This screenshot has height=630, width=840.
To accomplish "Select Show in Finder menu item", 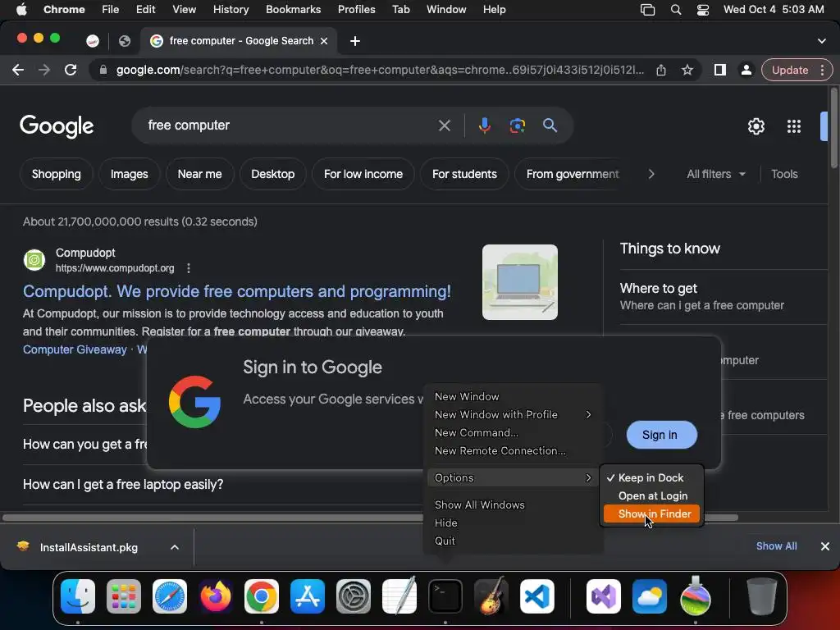I will 651,514.
